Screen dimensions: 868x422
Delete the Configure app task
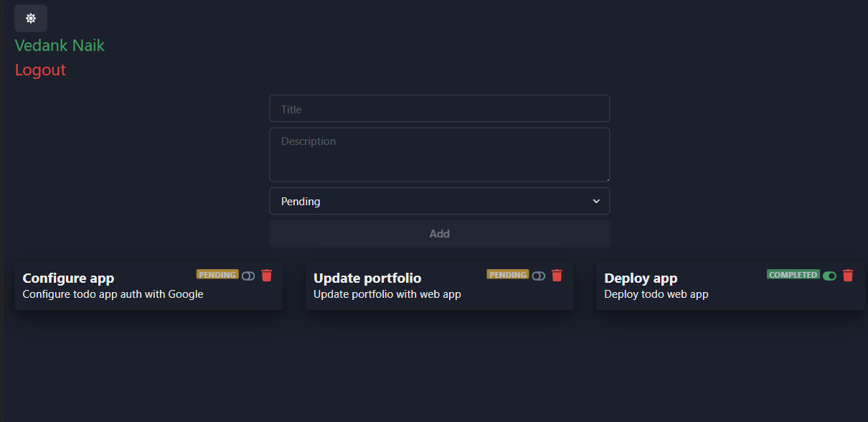click(266, 275)
